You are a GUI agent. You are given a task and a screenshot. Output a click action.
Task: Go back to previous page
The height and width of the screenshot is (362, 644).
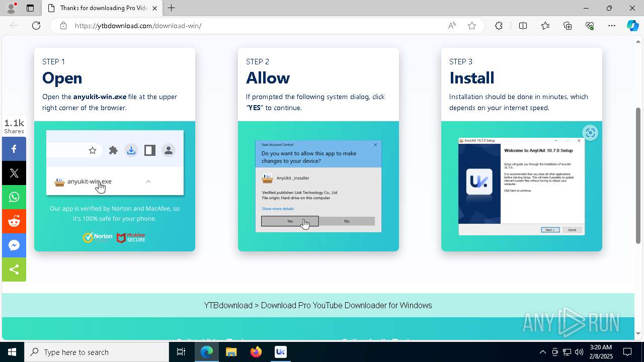pos(14,26)
